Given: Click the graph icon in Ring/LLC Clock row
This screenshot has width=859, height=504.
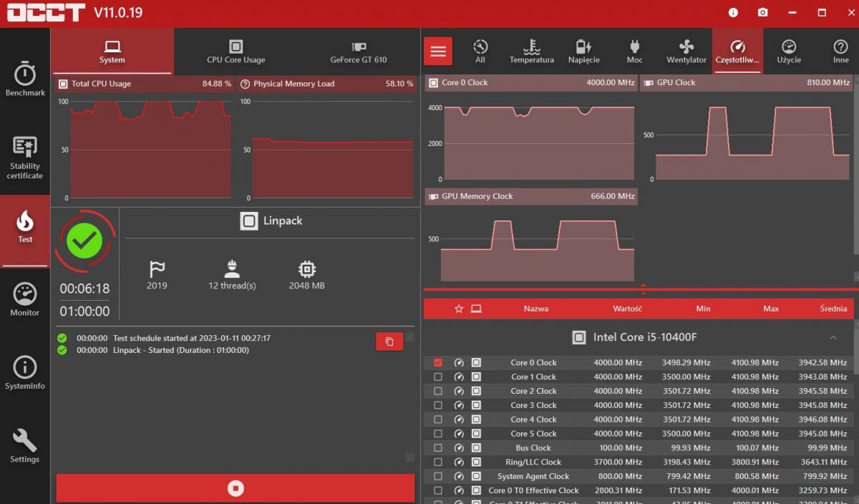Looking at the screenshot, I should coord(476,462).
